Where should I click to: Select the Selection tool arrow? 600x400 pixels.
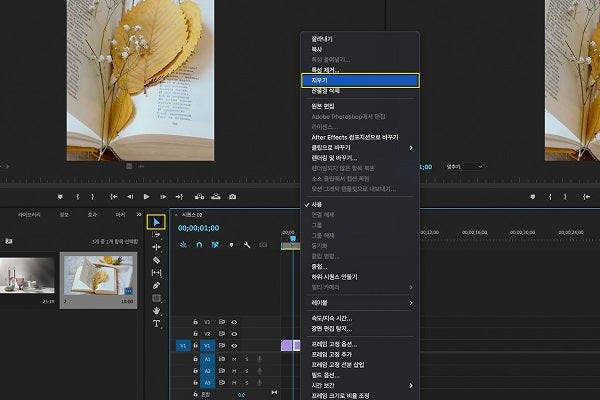click(x=156, y=222)
